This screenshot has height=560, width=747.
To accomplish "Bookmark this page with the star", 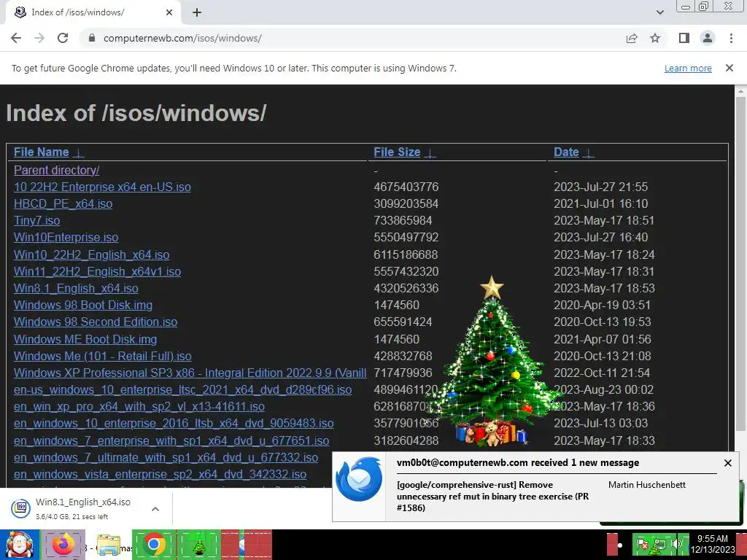I will pos(655,38).
